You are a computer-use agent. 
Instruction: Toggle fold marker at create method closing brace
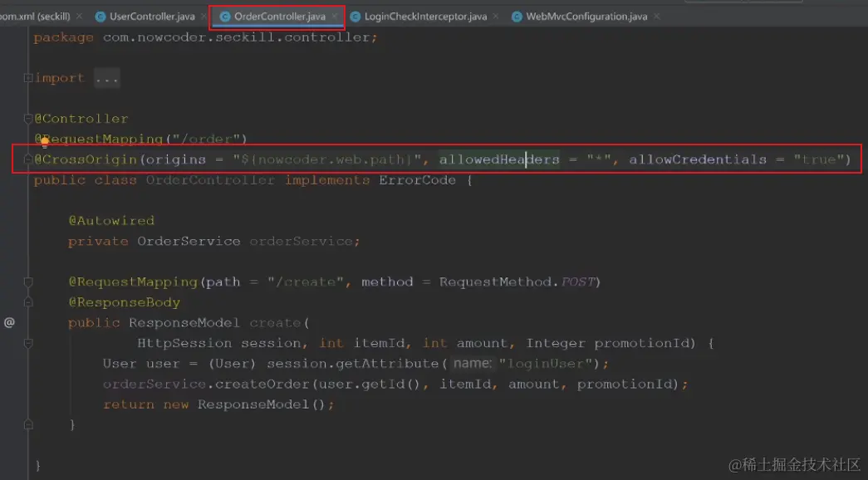[x=28, y=424]
